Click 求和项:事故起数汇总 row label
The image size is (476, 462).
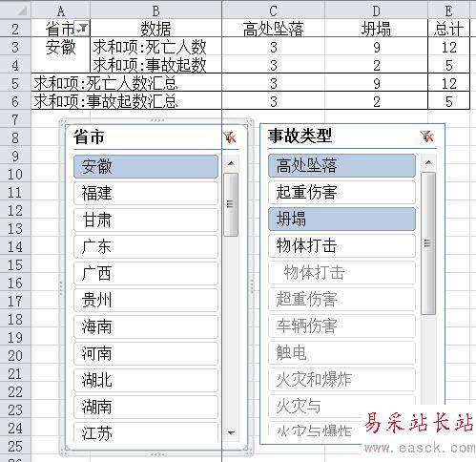coord(126,101)
